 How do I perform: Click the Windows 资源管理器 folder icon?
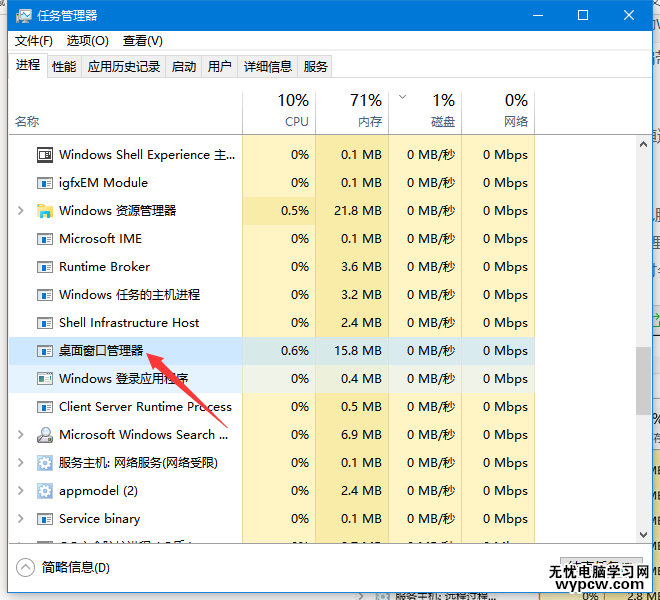45,211
